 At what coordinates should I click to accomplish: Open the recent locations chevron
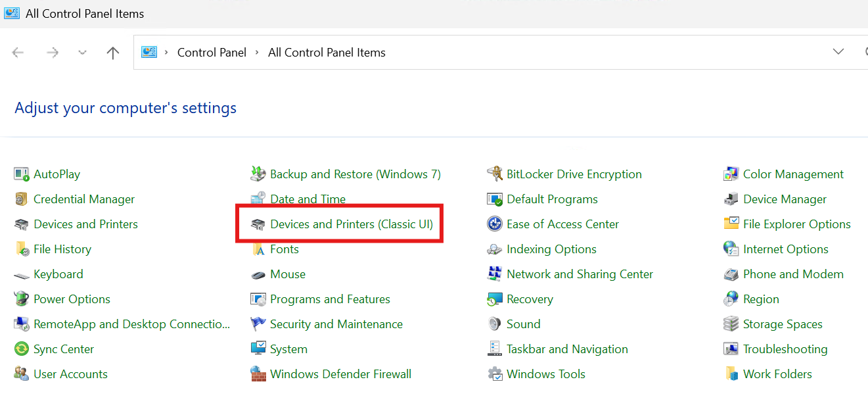(82, 53)
